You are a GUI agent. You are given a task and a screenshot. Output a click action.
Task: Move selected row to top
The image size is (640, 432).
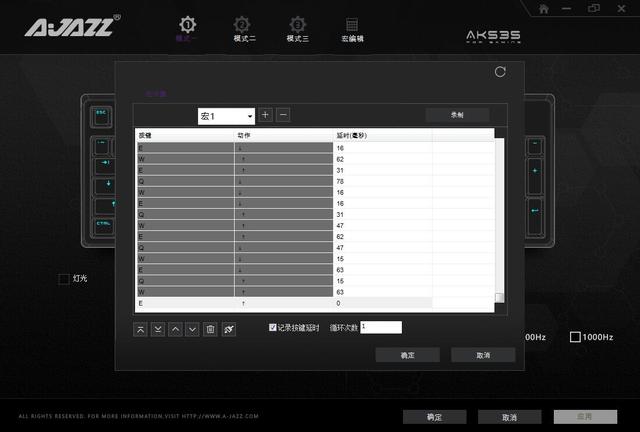pos(140,329)
